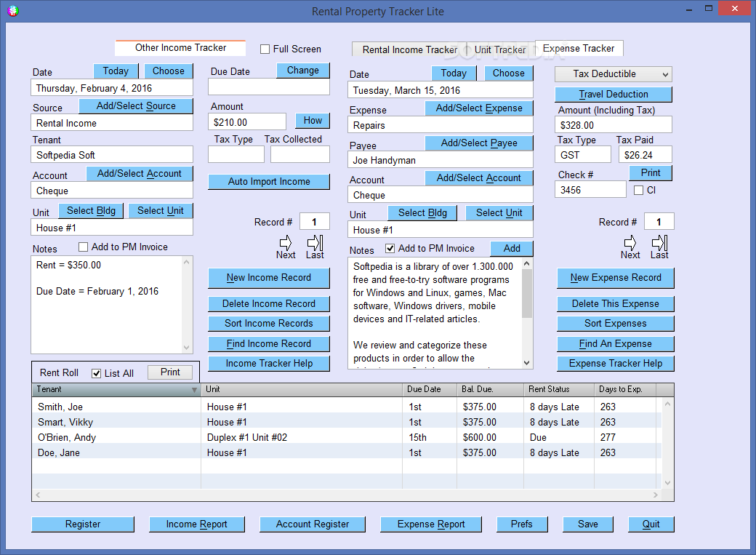The image size is (756, 555).
Task: Open Account Register
Action: (x=313, y=524)
